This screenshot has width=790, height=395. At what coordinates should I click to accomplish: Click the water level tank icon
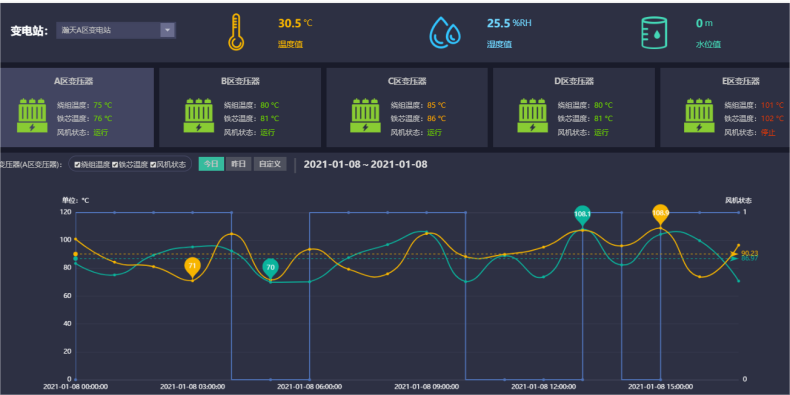[x=654, y=32]
